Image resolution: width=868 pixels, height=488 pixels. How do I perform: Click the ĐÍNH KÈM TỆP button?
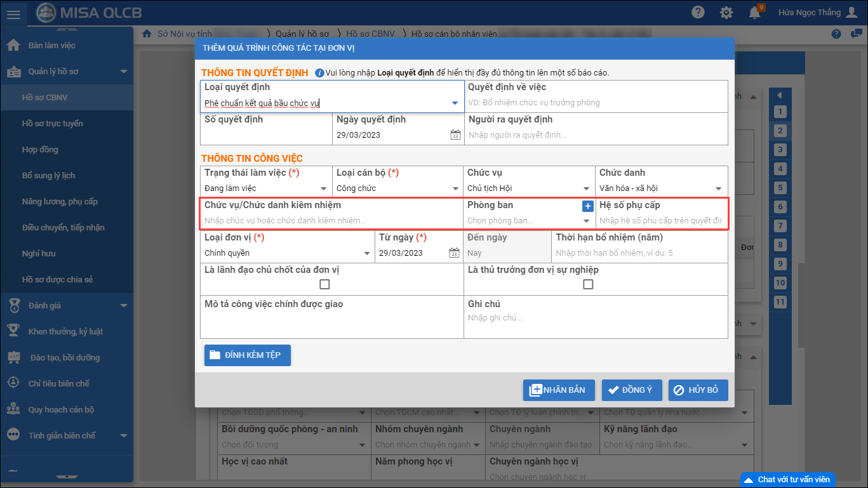click(247, 355)
